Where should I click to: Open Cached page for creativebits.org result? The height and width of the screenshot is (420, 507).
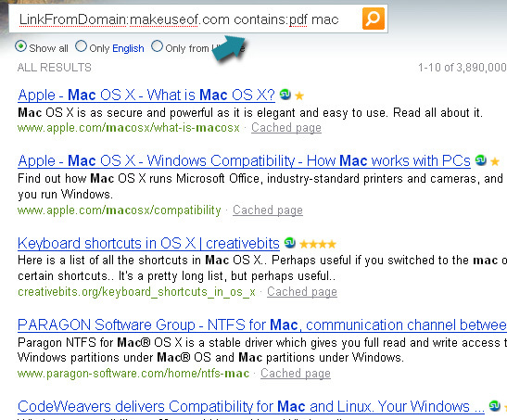302,292
